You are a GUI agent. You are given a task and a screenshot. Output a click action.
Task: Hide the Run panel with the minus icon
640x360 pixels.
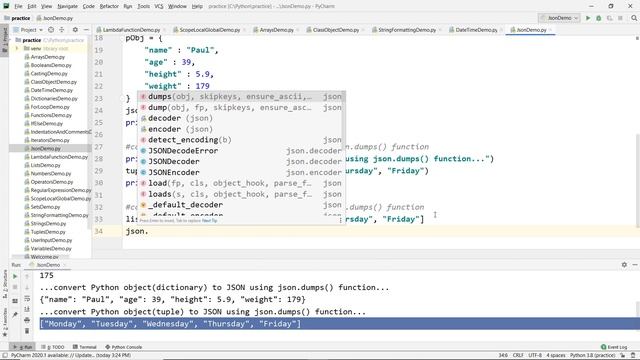[635, 265]
